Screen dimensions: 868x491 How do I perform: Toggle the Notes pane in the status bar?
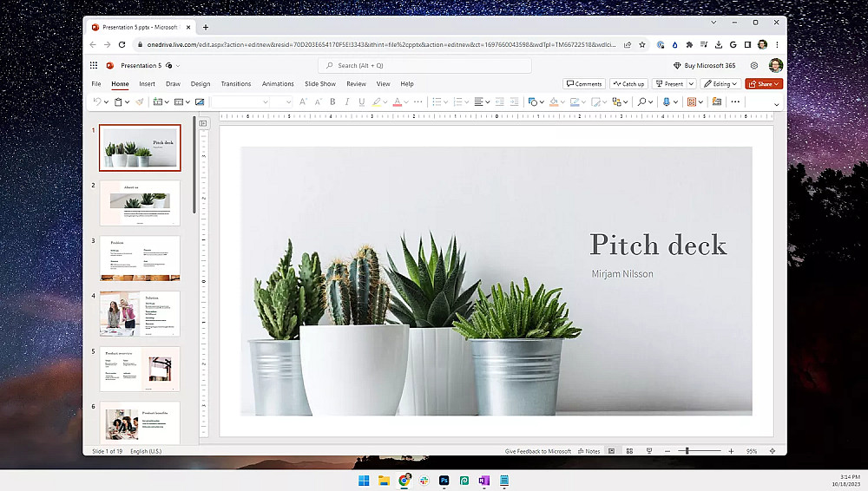[x=589, y=451]
